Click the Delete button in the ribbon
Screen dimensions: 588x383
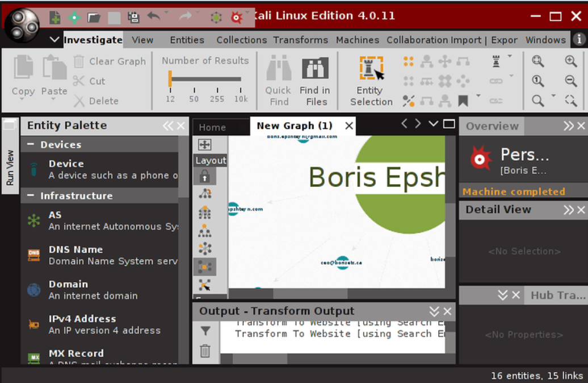tap(96, 101)
